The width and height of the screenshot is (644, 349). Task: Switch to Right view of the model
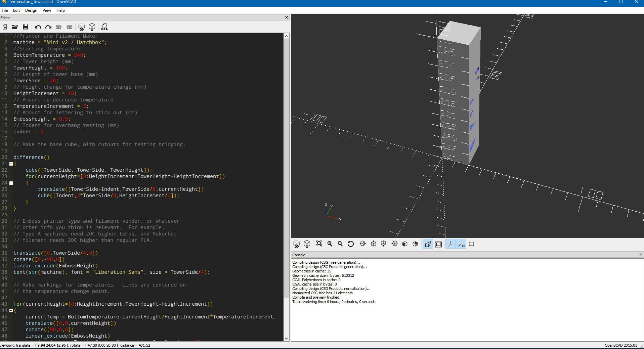pos(363,244)
